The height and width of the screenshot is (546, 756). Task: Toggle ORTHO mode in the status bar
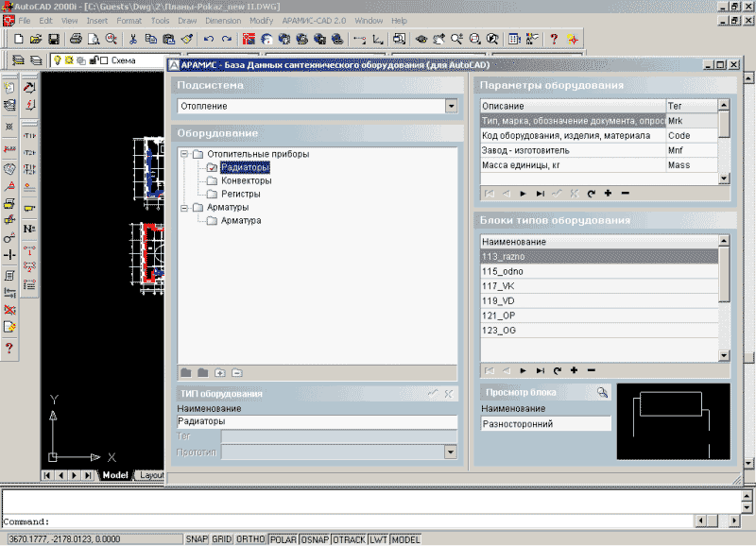coord(250,539)
